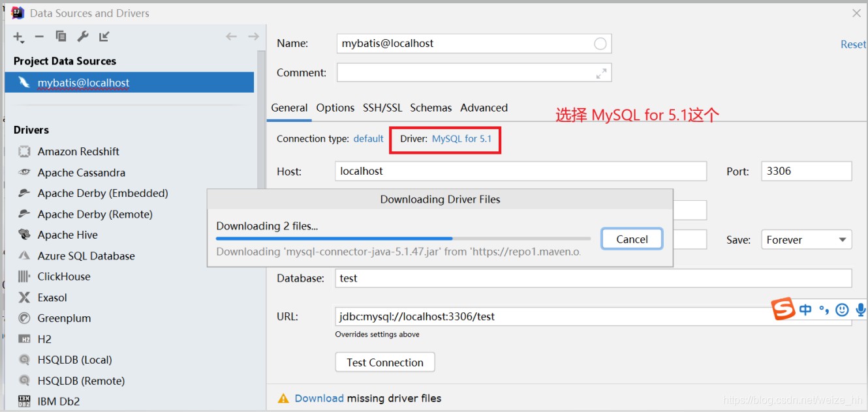Switch to the Advanced tab
This screenshot has width=868, height=412.
pos(484,108)
